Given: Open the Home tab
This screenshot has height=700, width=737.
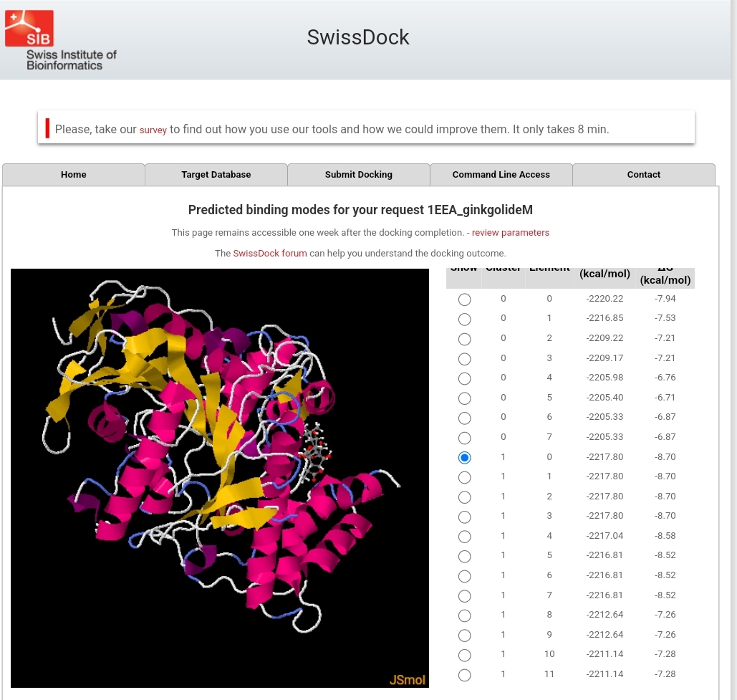Looking at the screenshot, I should point(74,174).
